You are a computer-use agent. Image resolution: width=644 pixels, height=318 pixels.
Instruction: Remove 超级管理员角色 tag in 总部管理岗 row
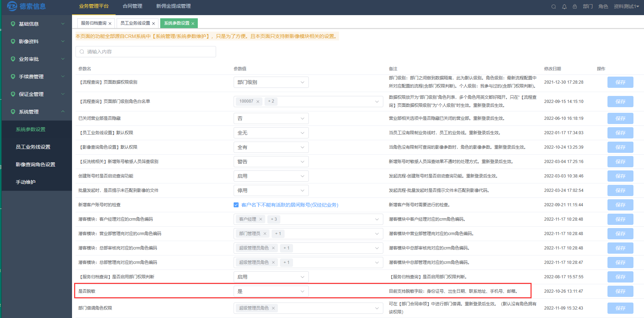click(x=273, y=262)
